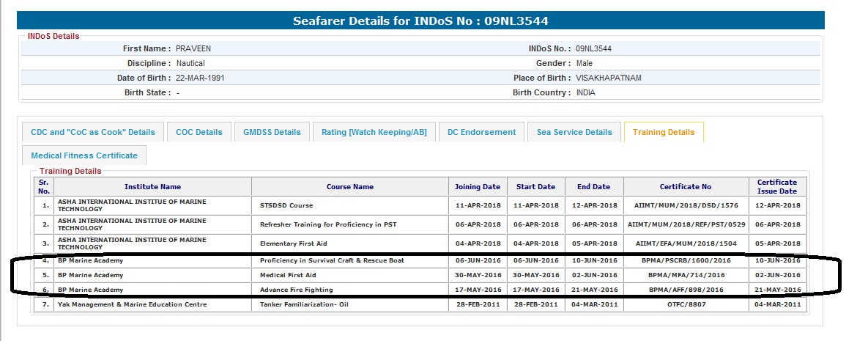The height and width of the screenshot is (341, 868).
Task: Click the Institute Name column header
Action: point(152,187)
